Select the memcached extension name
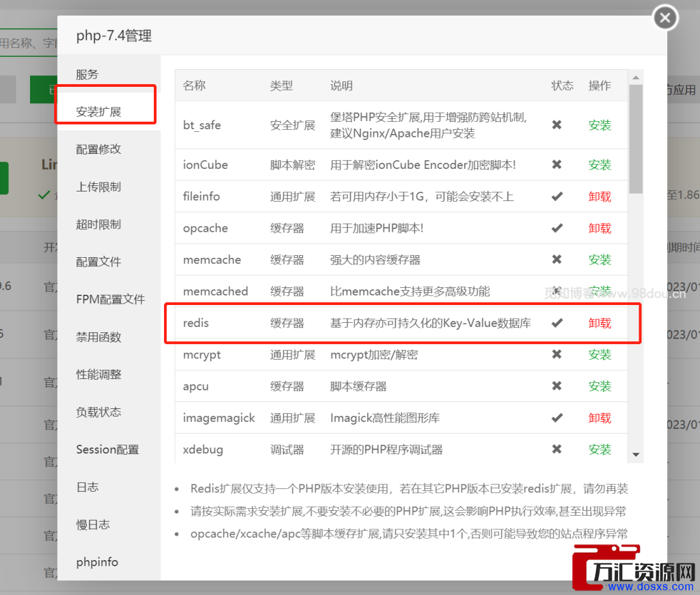Image resolution: width=700 pixels, height=595 pixels. (215, 291)
